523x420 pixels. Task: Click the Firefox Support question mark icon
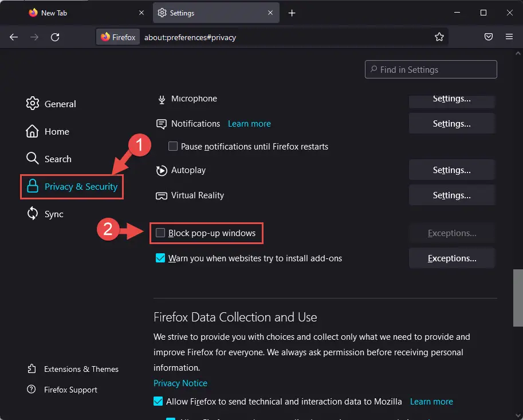[32, 389]
